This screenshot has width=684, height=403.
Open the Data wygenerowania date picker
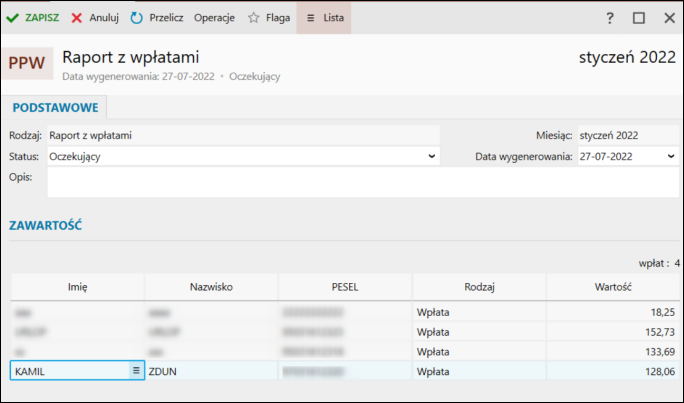coord(671,156)
